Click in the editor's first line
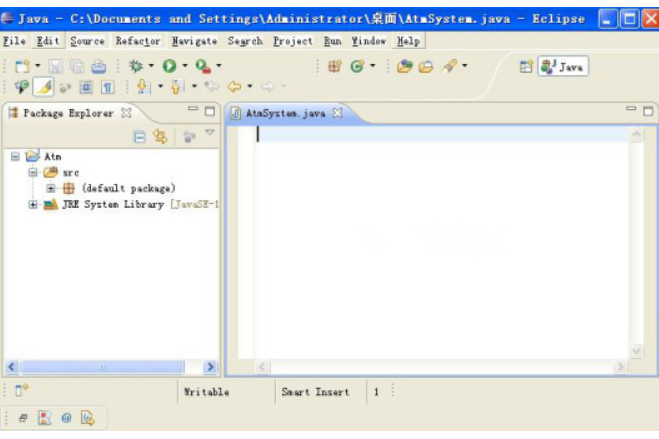This screenshot has height=439, width=659. (x=441, y=134)
